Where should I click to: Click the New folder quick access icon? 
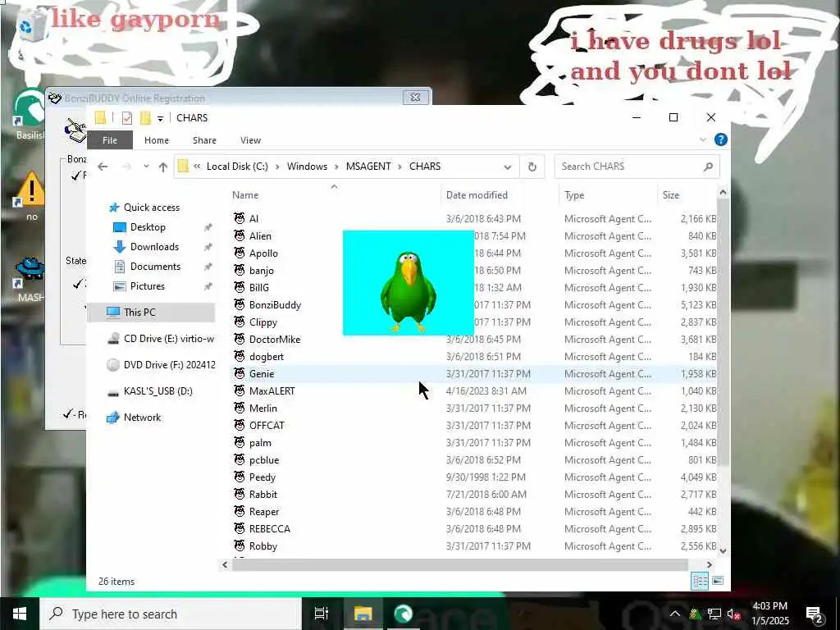[x=145, y=118]
